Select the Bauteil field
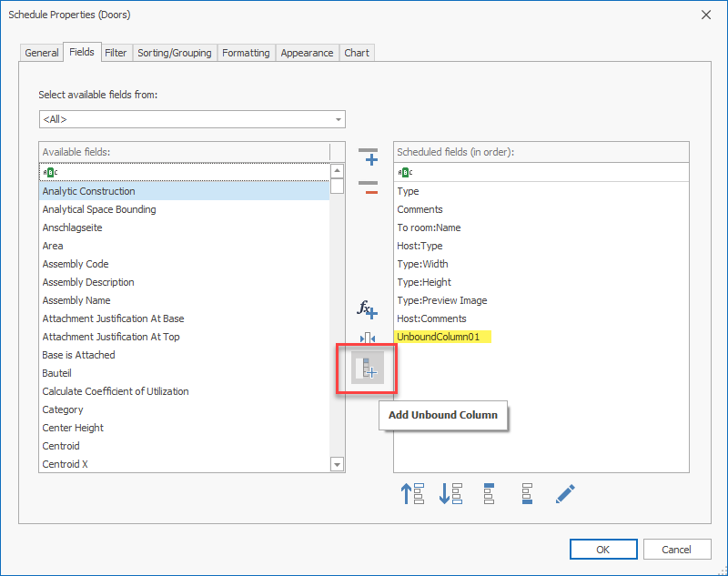 pos(185,373)
